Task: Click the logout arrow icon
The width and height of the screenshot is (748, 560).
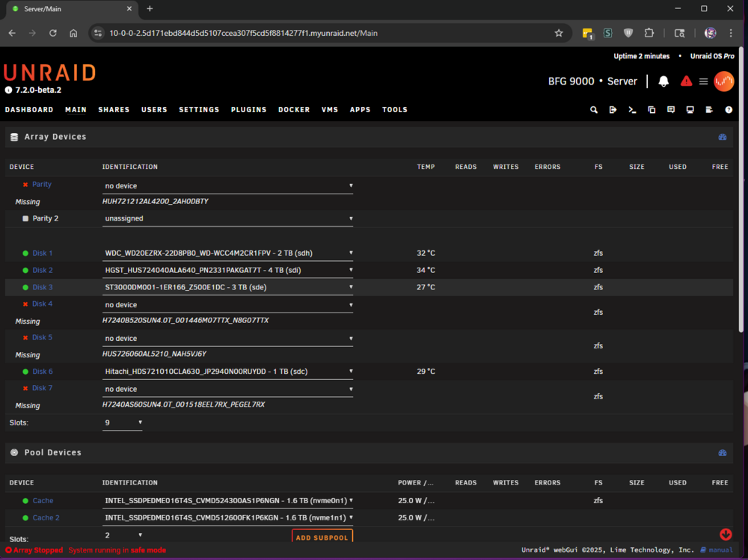Action: 613,110
